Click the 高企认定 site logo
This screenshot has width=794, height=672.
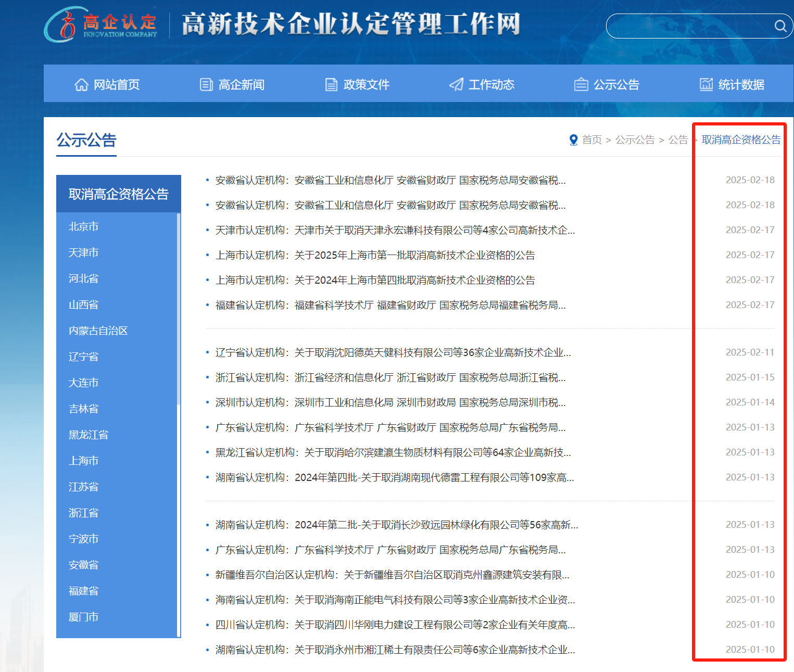pos(100,24)
